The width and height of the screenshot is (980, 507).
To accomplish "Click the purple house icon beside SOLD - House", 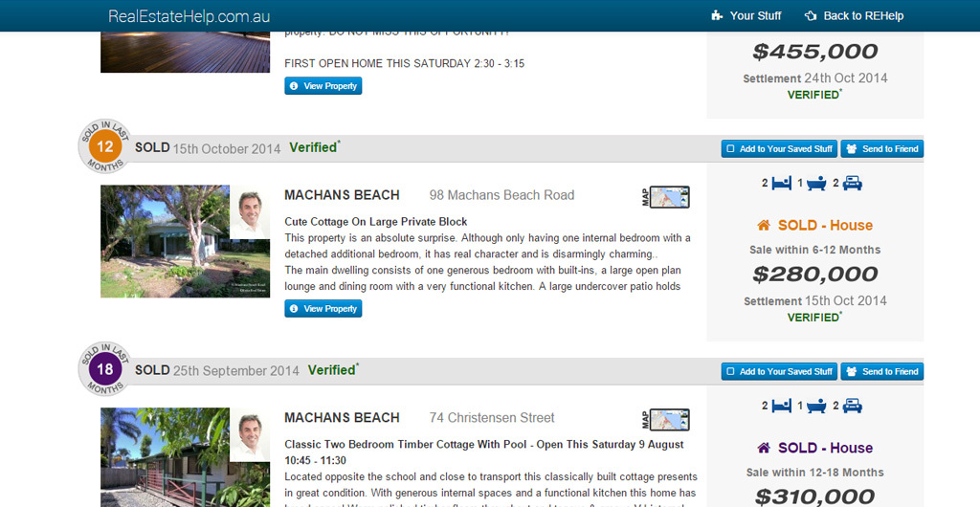I will point(763,448).
